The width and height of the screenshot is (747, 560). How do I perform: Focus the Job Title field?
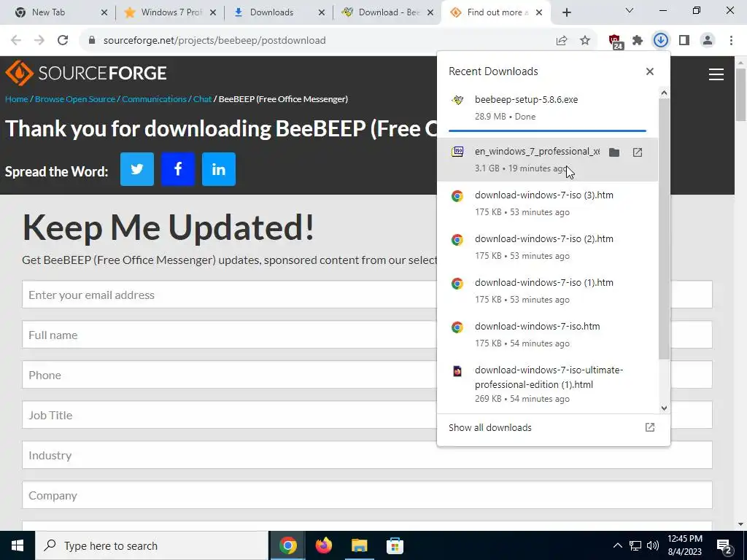[x=367, y=415]
